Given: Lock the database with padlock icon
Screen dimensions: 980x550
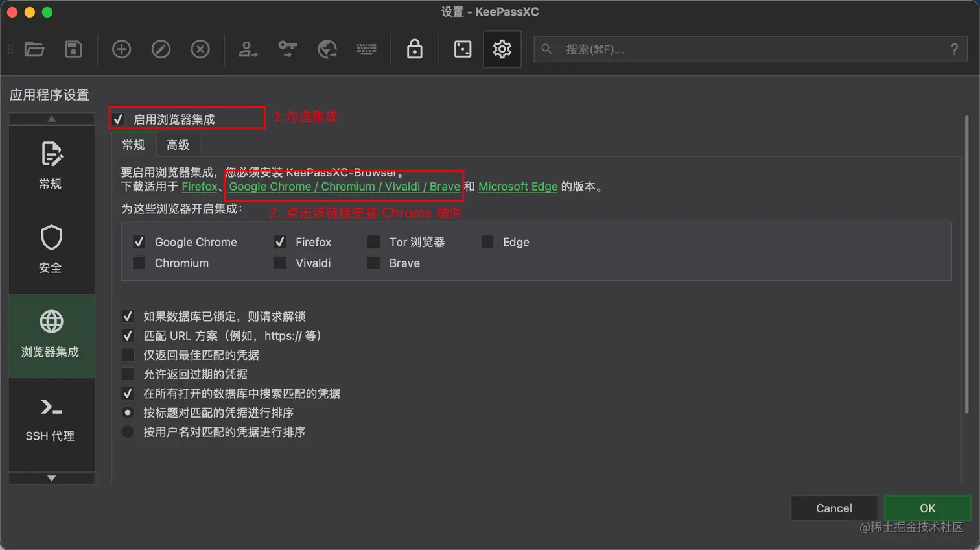Looking at the screenshot, I should coord(415,49).
